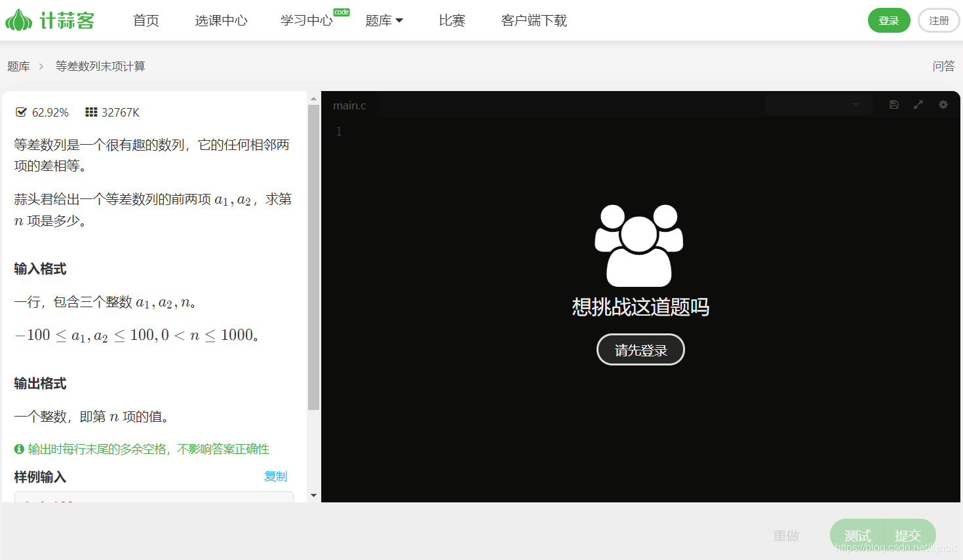963x560 pixels.
Task: Open 学习中心 nav item
Action: point(307,21)
